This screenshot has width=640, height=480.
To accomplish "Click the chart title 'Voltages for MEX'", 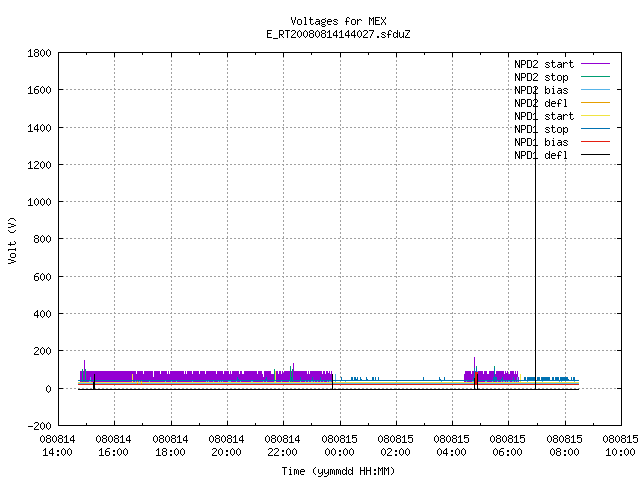I will 338,21.
